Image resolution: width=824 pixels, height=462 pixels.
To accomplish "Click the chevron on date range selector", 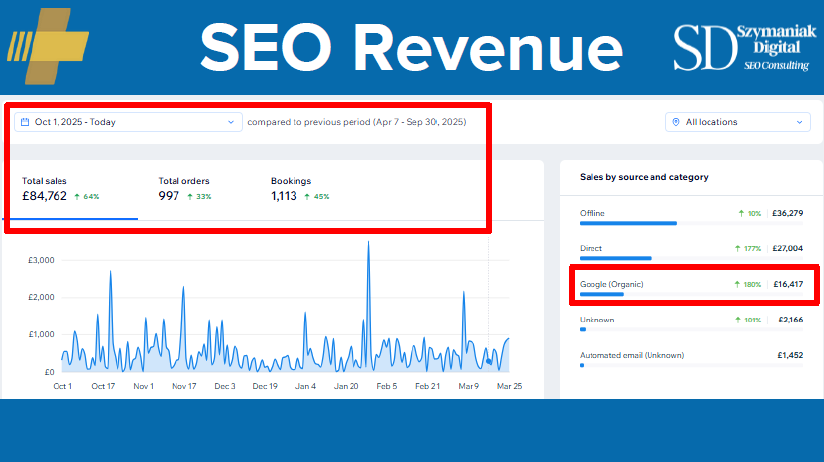I will (231, 122).
